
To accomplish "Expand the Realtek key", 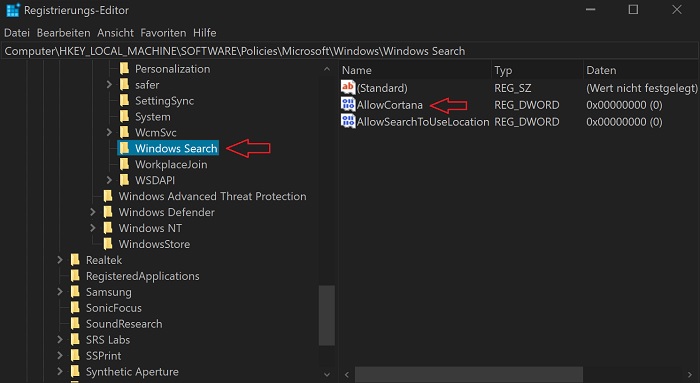I will pos(60,260).
